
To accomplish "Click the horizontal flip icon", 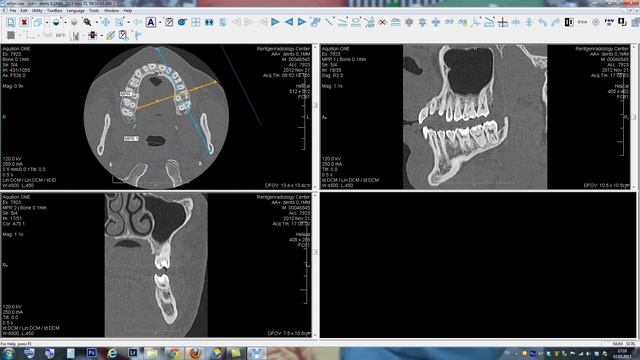I will (x=516, y=22).
